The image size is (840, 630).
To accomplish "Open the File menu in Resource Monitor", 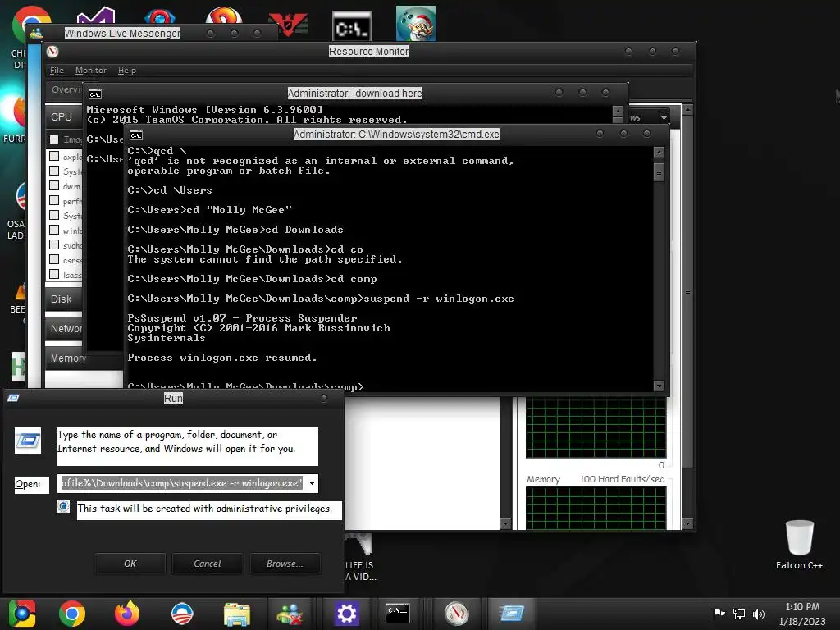I will pyautogui.click(x=57, y=71).
